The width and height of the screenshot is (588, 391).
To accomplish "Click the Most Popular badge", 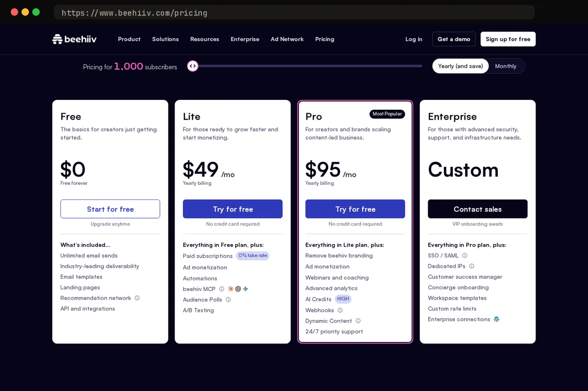I will point(387,114).
